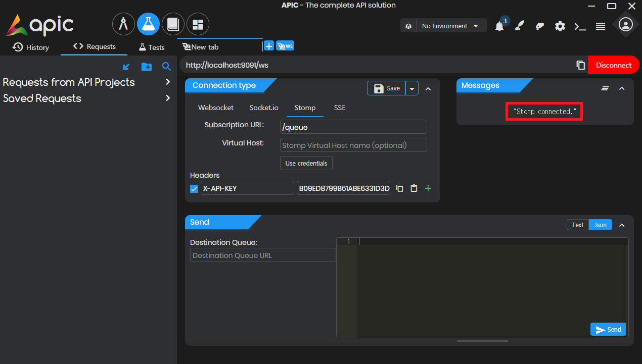Open the hamburger menu icon
Screen dimensions: 642x364
tap(601, 26)
